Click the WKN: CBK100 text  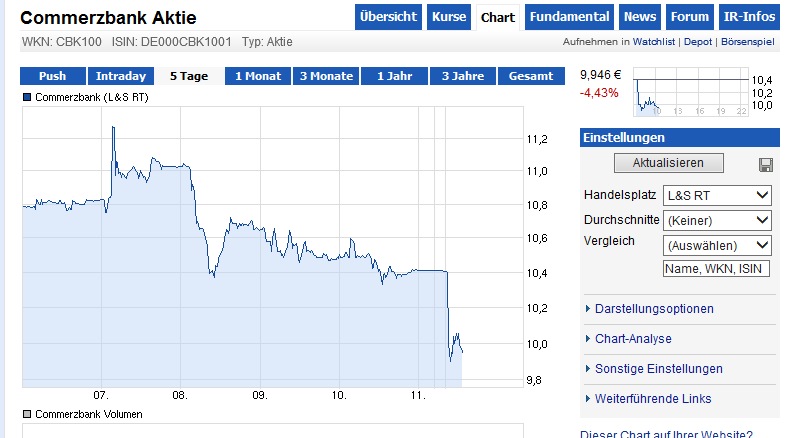click(61, 42)
